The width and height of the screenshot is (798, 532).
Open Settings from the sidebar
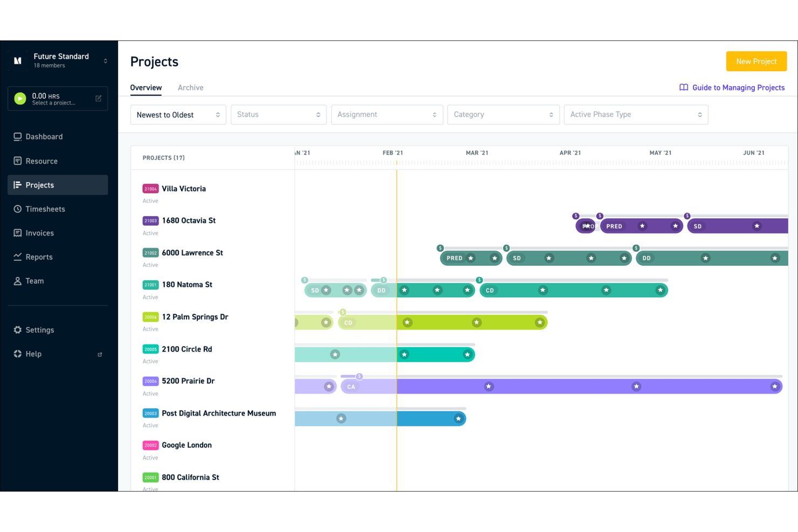[58, 330]
